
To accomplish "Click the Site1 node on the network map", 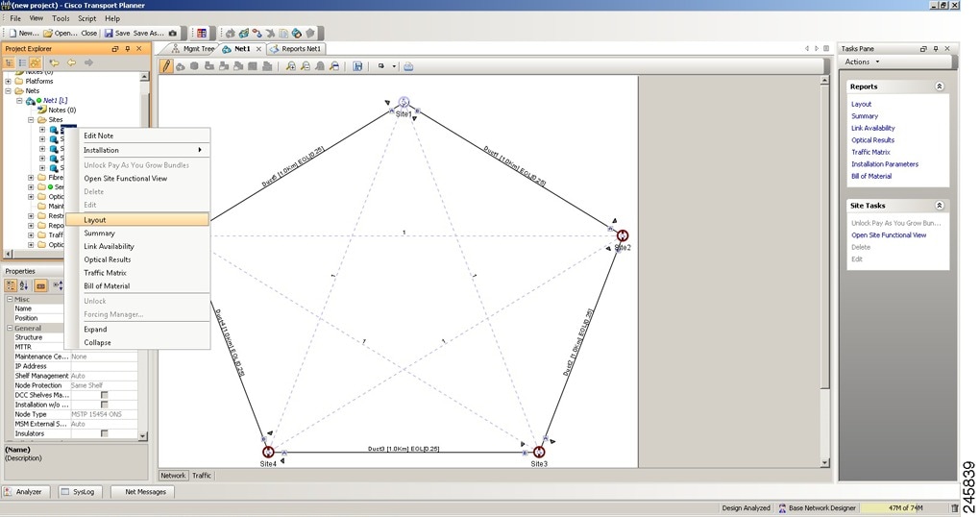I will pos(404,103).
